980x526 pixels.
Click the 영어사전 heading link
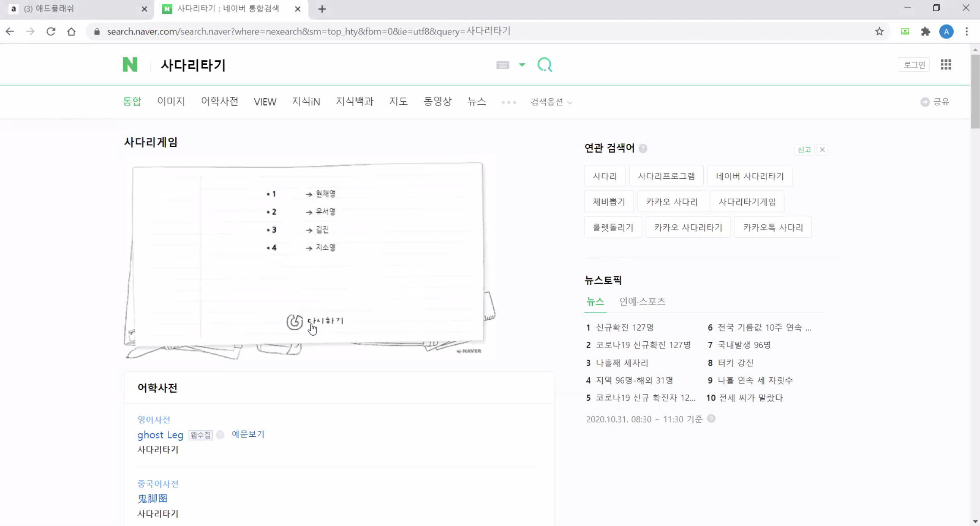pos(154,419)
